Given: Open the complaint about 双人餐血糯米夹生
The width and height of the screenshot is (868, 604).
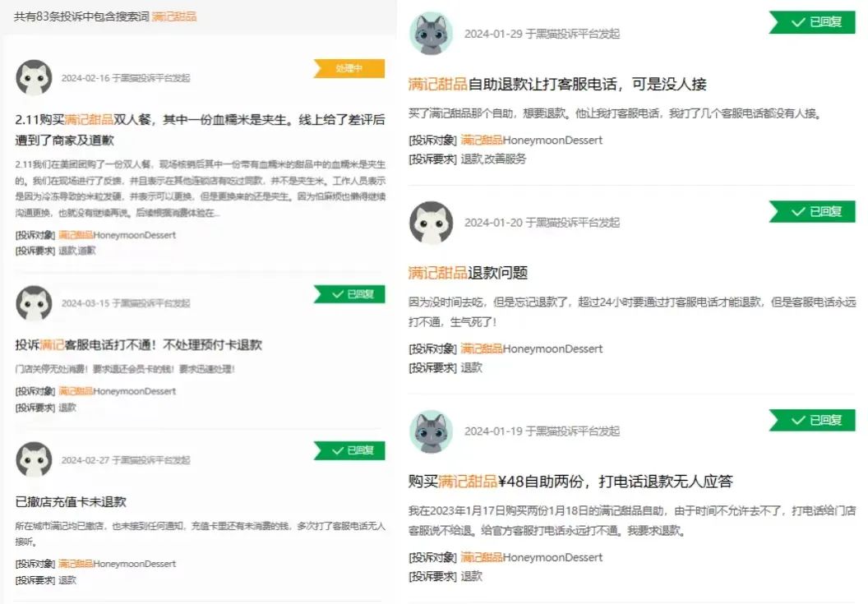Looking at the screenshot, I should click(200, 130).
